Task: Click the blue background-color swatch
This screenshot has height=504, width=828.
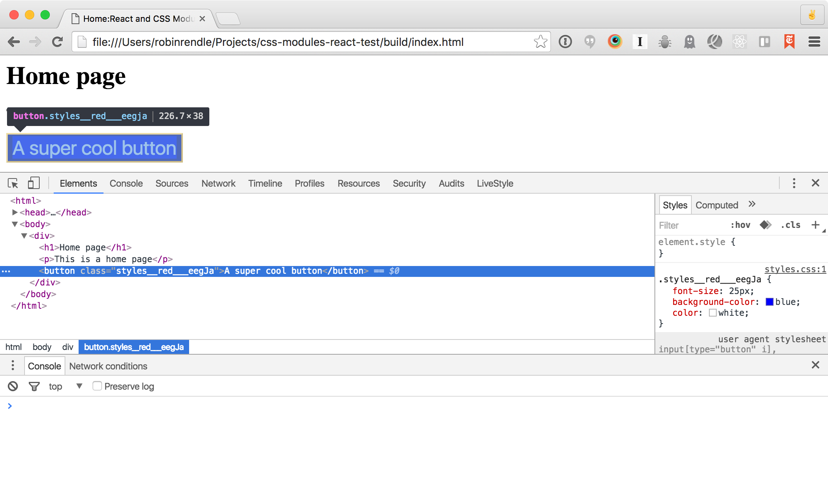Action: click(769, 302)
